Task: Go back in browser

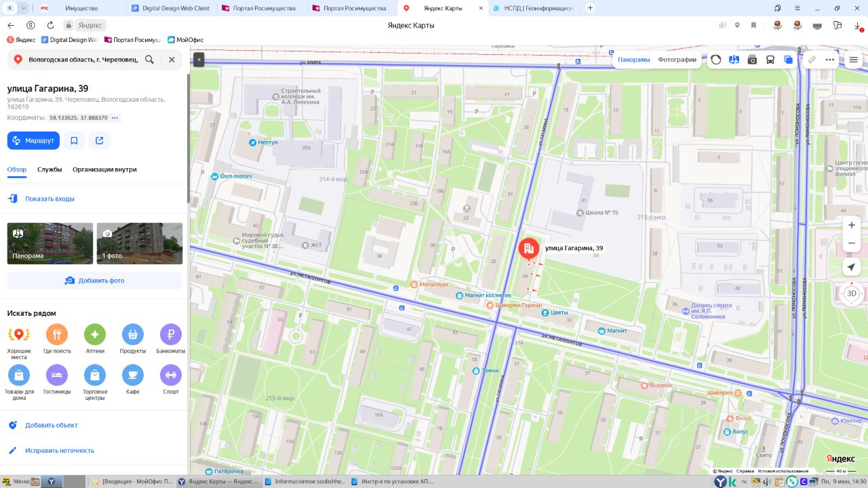Action: 10,25
